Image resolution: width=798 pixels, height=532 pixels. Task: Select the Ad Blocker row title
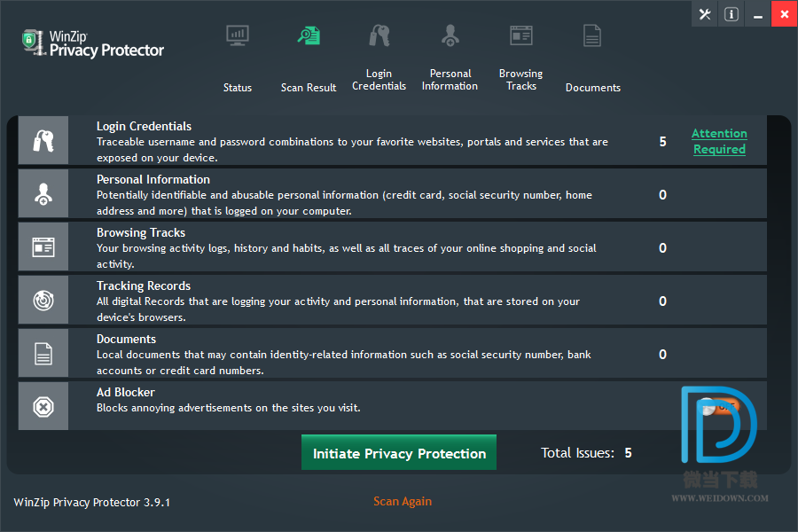coord(126,392)
